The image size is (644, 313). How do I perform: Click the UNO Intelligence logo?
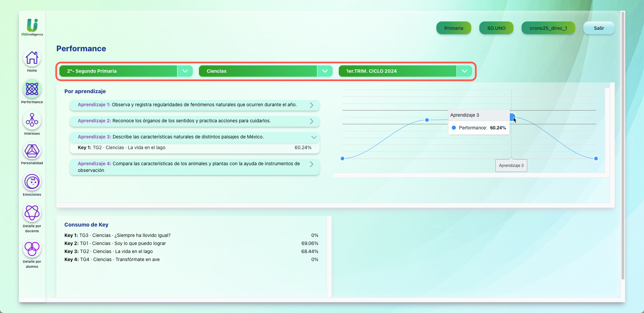(x=32, y=27)
